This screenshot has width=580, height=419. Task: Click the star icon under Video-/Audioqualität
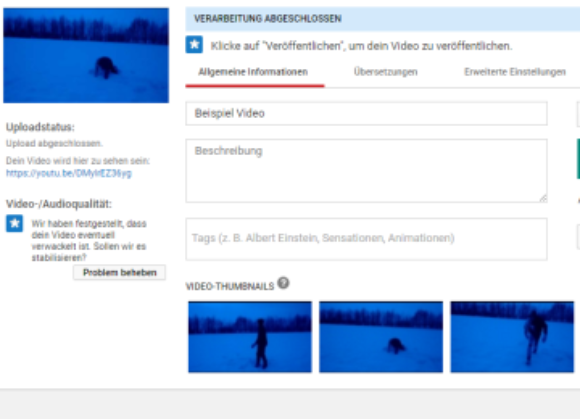(14, 223)
